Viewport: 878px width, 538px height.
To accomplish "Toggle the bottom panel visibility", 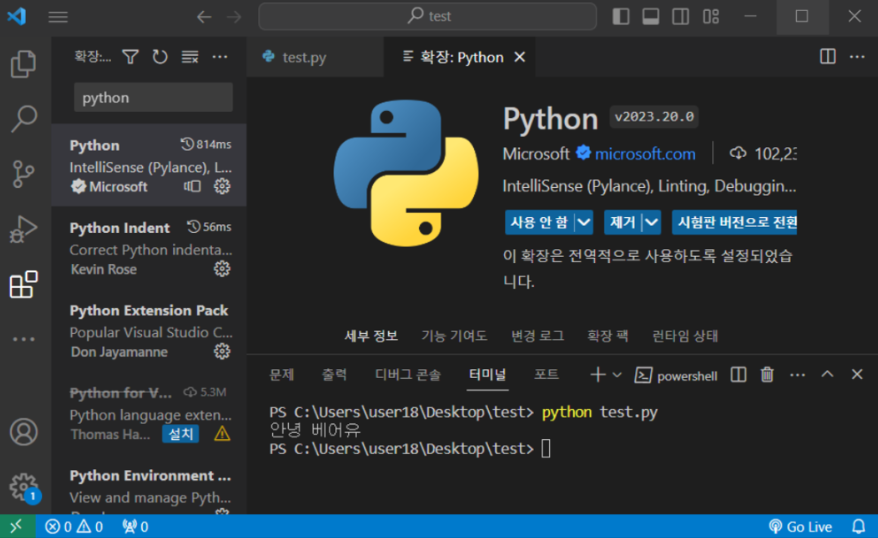I will [651, 17].
